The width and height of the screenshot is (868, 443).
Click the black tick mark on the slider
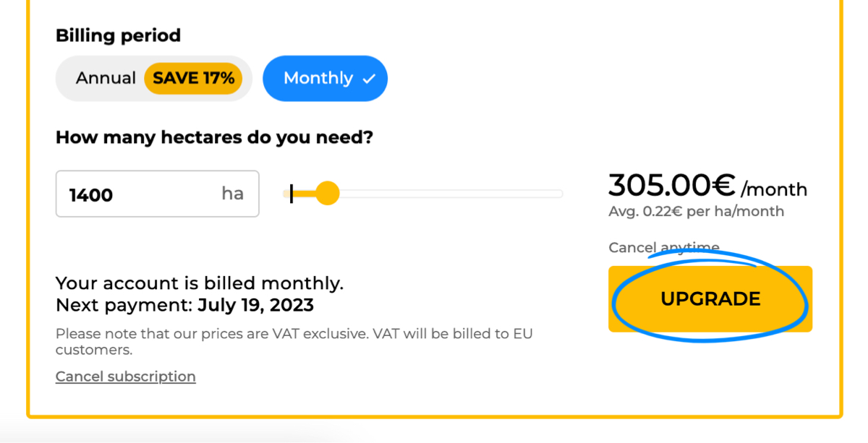[291, 194]
